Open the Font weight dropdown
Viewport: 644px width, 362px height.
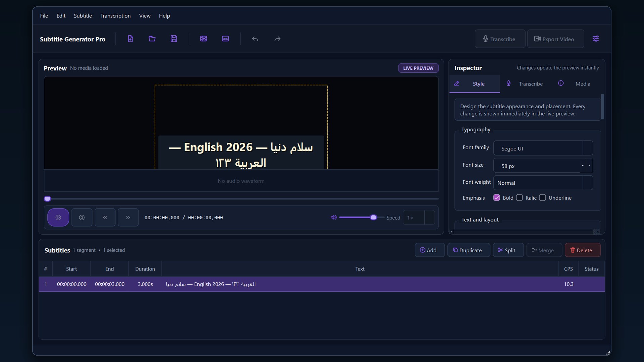543,183
